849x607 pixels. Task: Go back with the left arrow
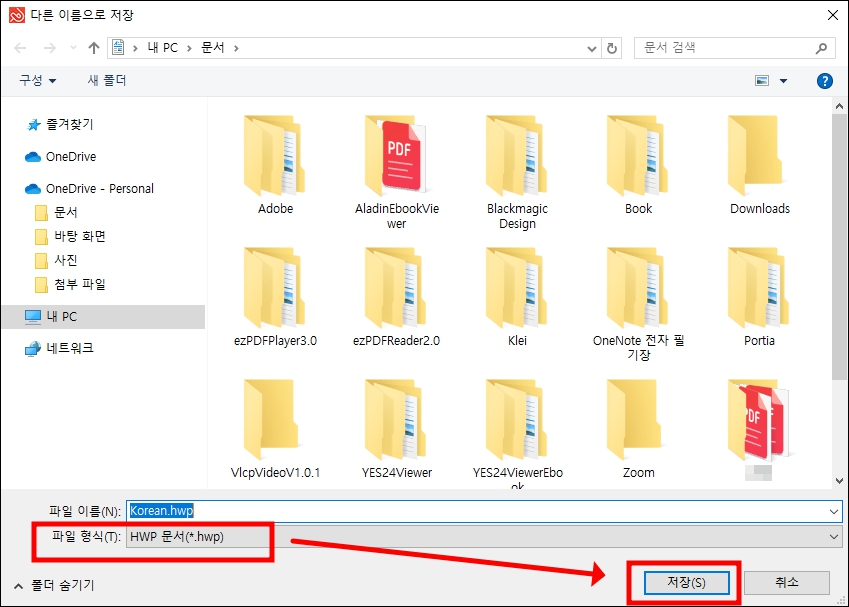pos(21,48)
